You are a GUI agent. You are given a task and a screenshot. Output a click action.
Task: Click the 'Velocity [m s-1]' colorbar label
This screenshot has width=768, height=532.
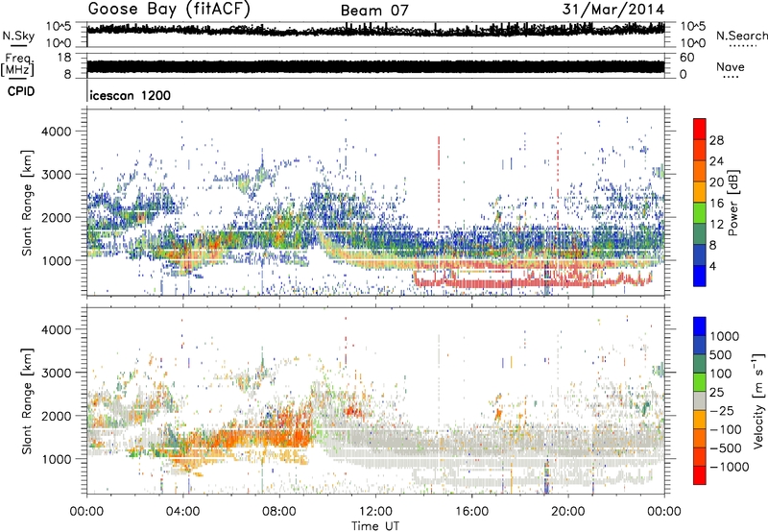point(758,400)
